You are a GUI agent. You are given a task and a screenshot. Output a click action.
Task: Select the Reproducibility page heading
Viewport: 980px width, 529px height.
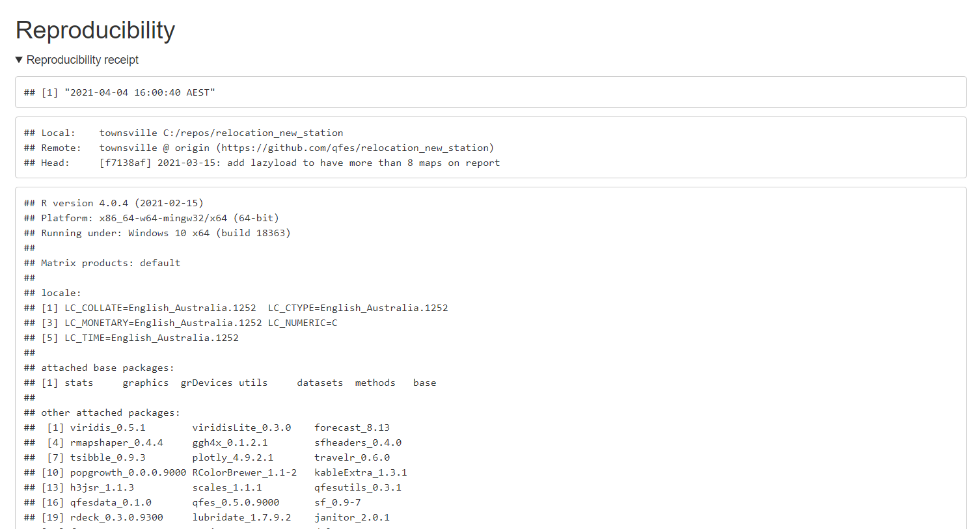click(x=95, y=29)
